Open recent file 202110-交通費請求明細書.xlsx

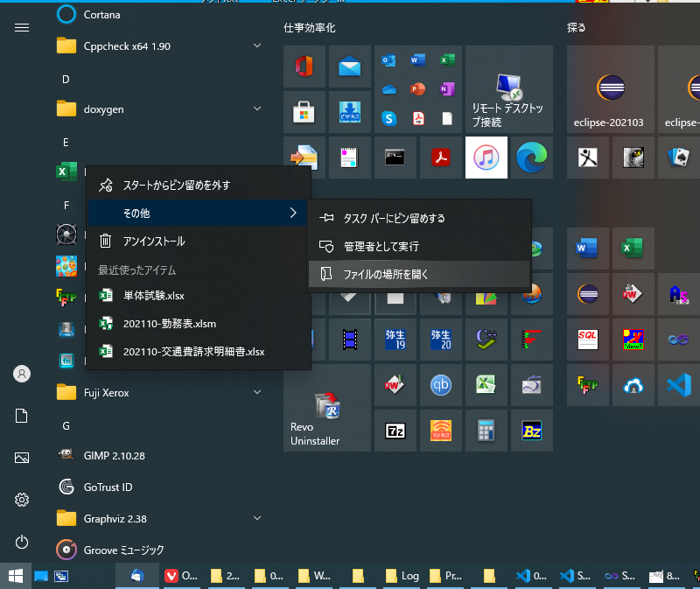(199, 352)
